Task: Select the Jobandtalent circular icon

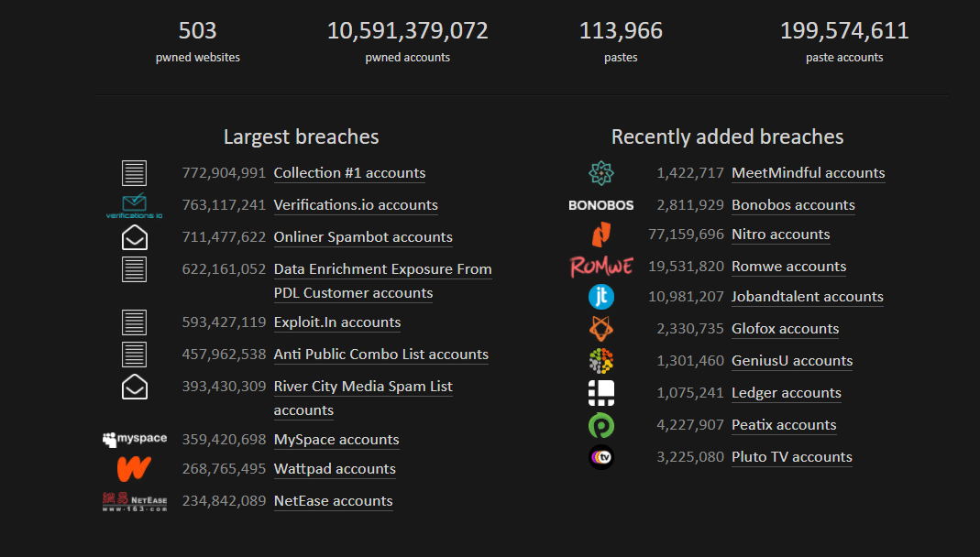Action: point(601,297)
